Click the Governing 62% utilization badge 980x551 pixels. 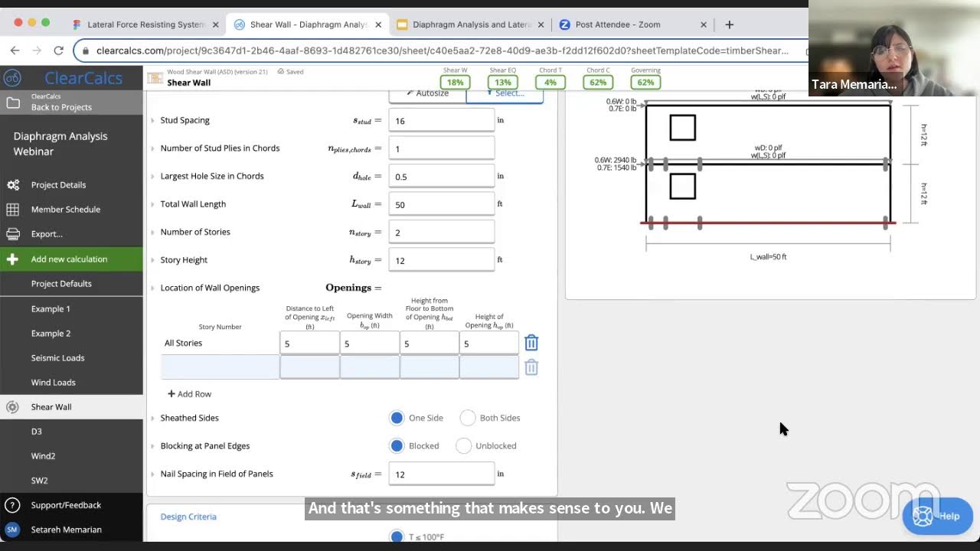point(645,82)
